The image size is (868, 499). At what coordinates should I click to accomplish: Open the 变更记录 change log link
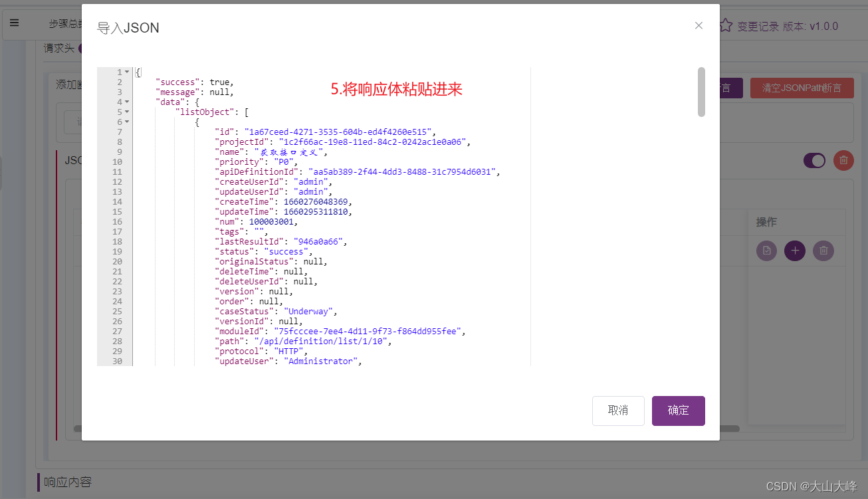[x=758, y=27]
